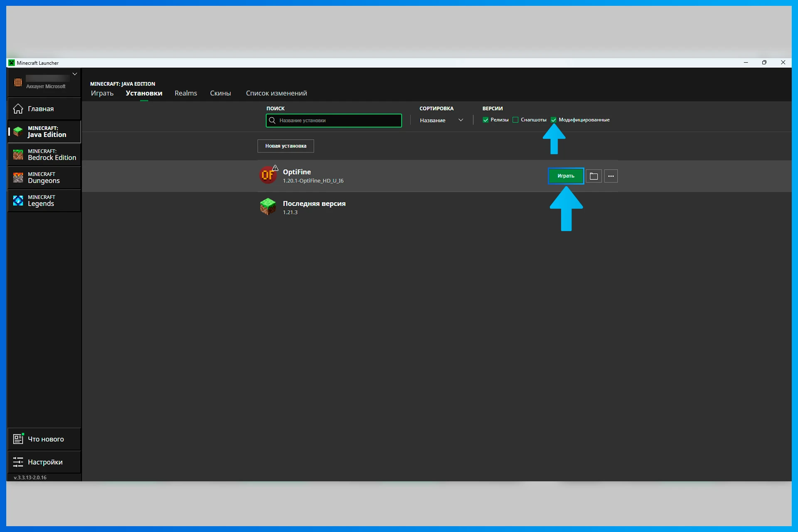Open Настройки settings in sidebar
This screenshot has height=532, width=798.
click(x=44, y=462)
